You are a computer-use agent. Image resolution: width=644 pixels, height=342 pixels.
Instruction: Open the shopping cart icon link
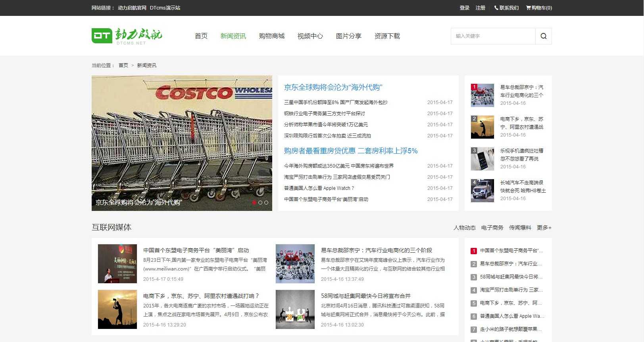(529, 8)
